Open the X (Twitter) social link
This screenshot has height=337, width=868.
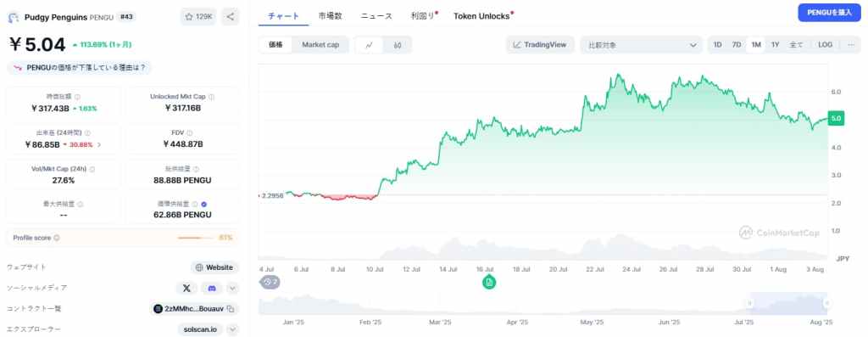[x=186, y=289]
